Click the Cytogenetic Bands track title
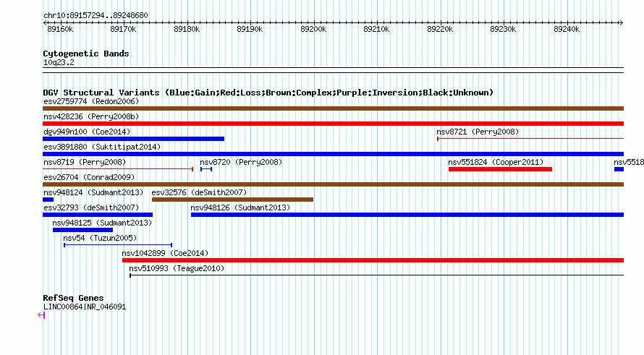 click(86, 54)
